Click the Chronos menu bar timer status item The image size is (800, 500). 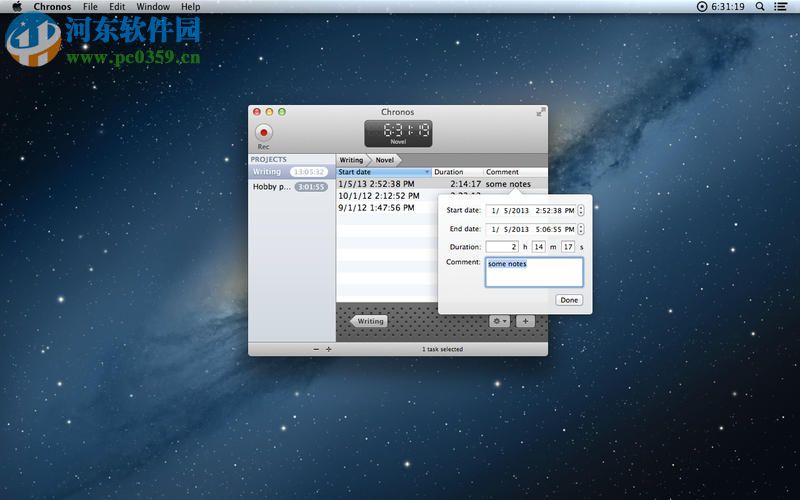(720, 7)
